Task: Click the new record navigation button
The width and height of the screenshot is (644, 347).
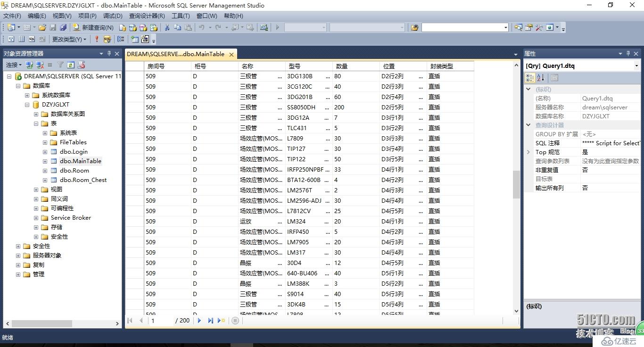Action: pos(221,321)
